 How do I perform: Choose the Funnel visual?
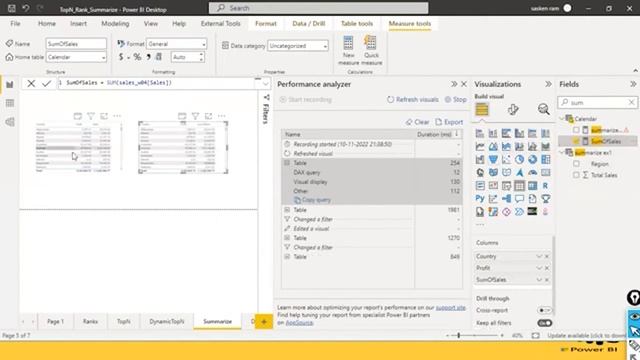click(493, 160)
